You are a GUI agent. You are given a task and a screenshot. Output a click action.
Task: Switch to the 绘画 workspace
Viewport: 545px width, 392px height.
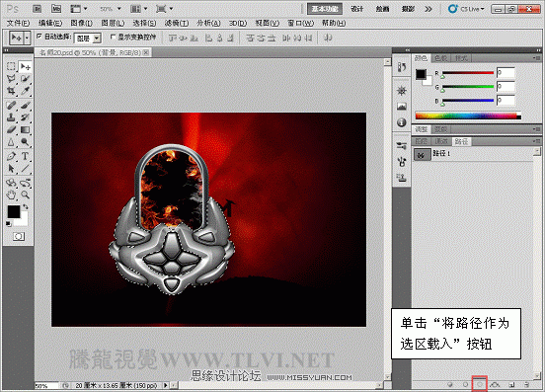tap(382, 9)
